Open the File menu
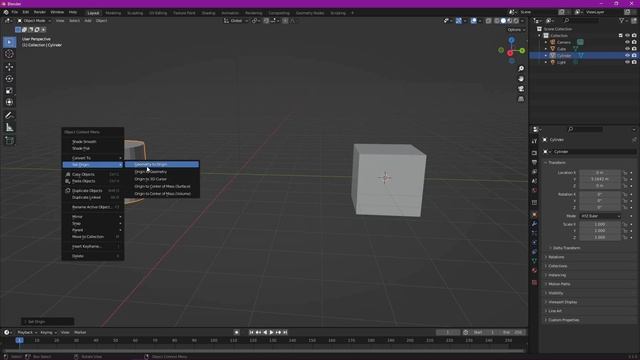Screen dimensions: 640x360 [x=15, y=12]
